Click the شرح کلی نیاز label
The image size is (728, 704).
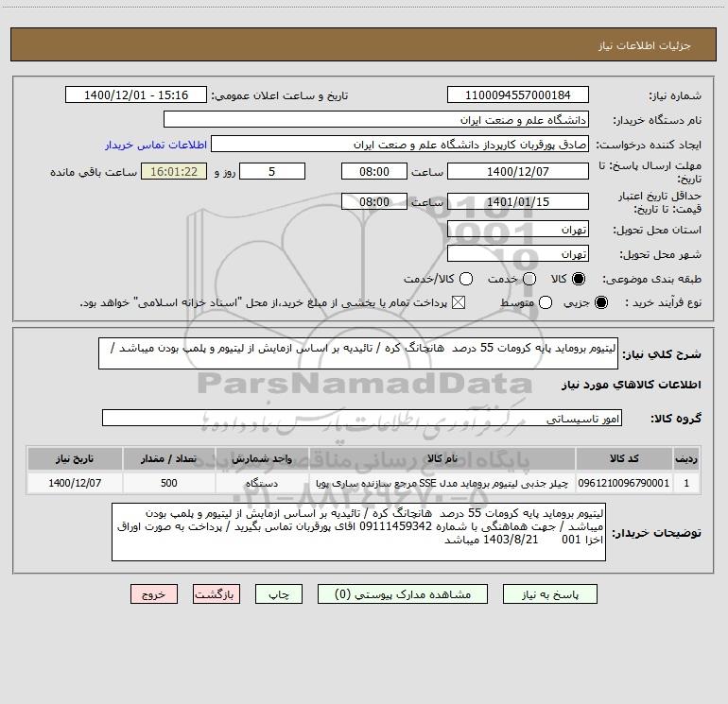tap(662, 354)
